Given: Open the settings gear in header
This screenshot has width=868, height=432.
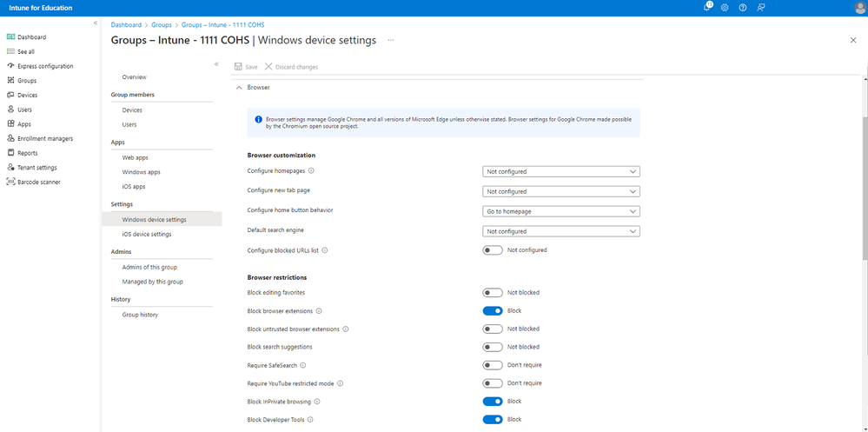Looking at the screenshot, I should [x=725, y=8].
